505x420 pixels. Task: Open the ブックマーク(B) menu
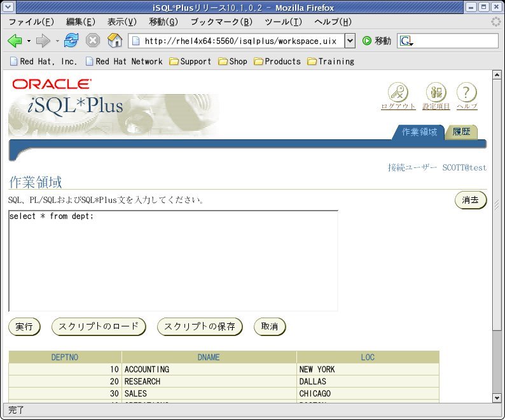221,22
